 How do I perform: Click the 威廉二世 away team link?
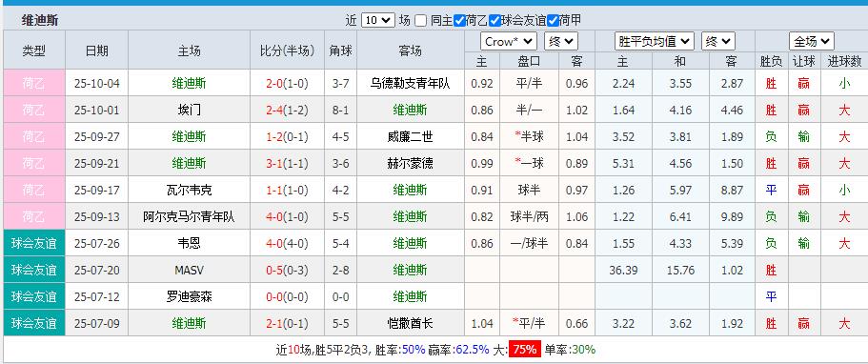[x=411, y=137]
